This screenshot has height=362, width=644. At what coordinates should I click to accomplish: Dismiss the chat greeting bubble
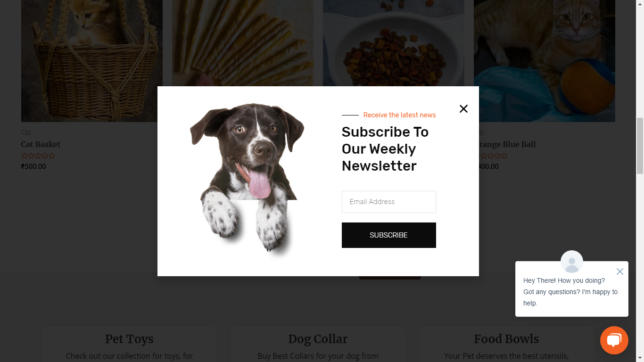pyautogui.click(x=619, y=271)
